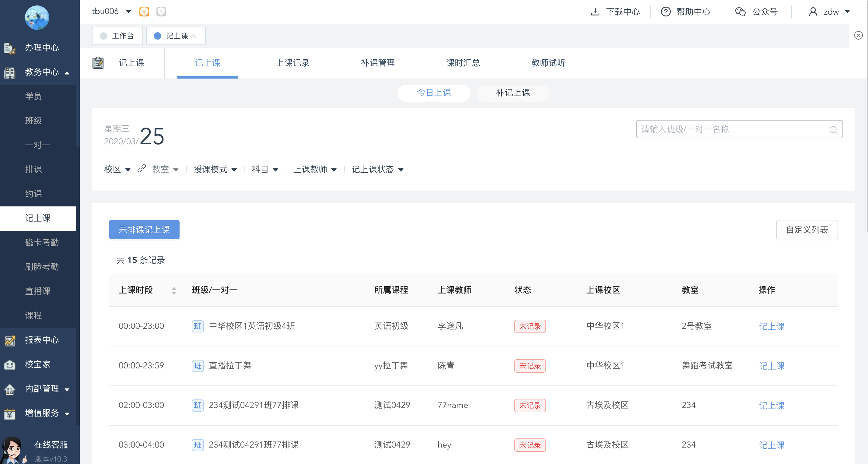Image resolution: width=868 pixels, height=464 pixels.
Task: Close the 记上课 page tab
Action: [194, 36]
